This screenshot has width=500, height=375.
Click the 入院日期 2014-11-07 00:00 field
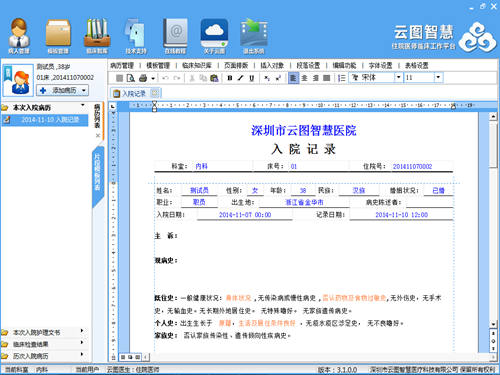(245, 215)
